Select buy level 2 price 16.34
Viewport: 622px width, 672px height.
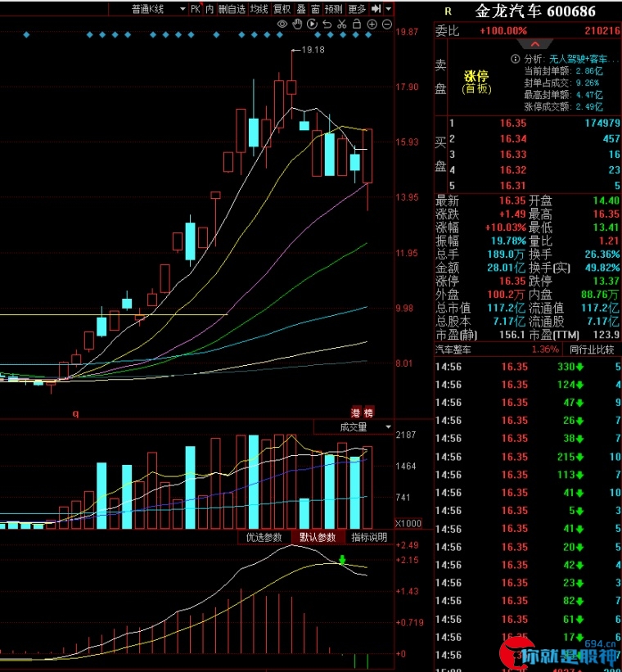click(512, 139)
